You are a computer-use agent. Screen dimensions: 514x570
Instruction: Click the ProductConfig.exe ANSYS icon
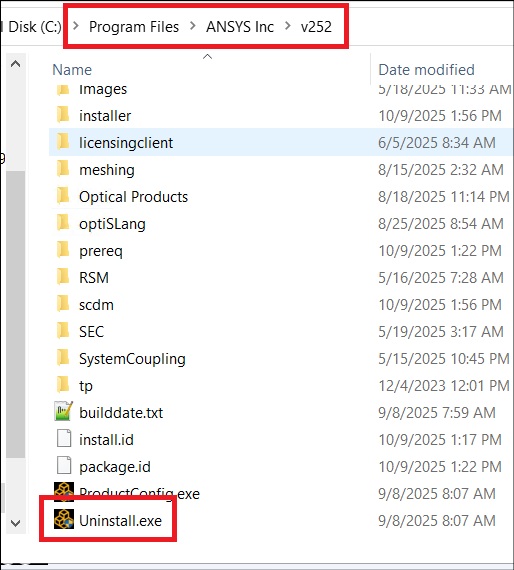click(64, 491)
